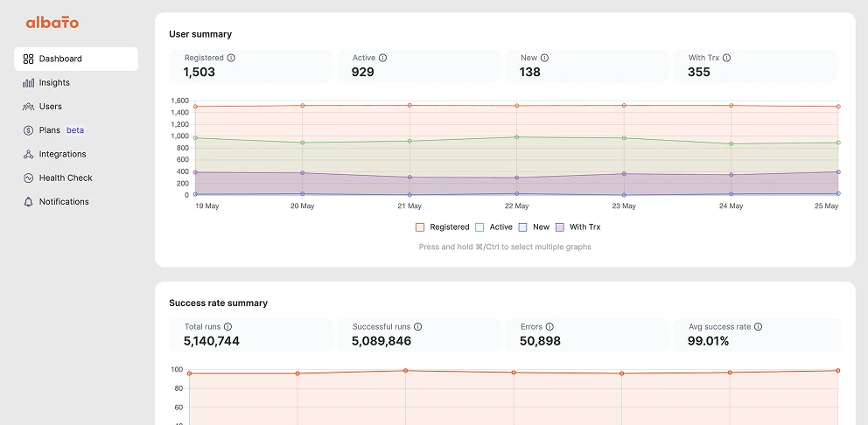Click New data point on 20 May

click(x=302, y=193)
